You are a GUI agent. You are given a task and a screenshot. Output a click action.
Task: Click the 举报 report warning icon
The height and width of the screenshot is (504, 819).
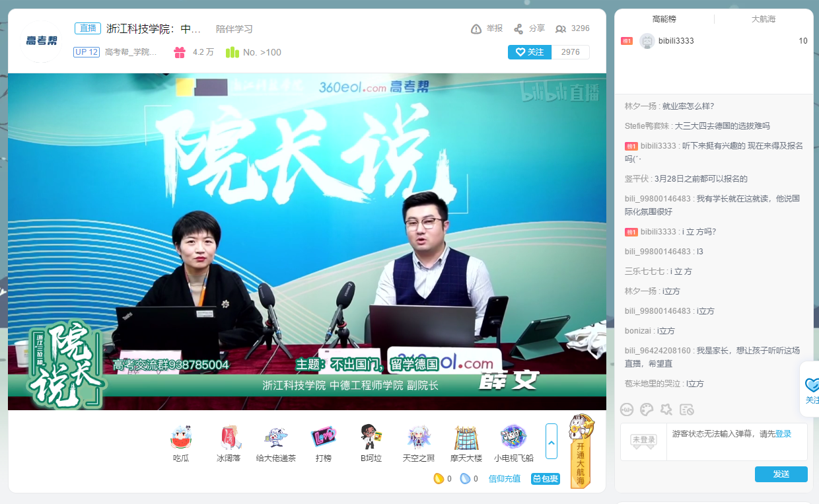pyautogui.click(x=476, y=29)
